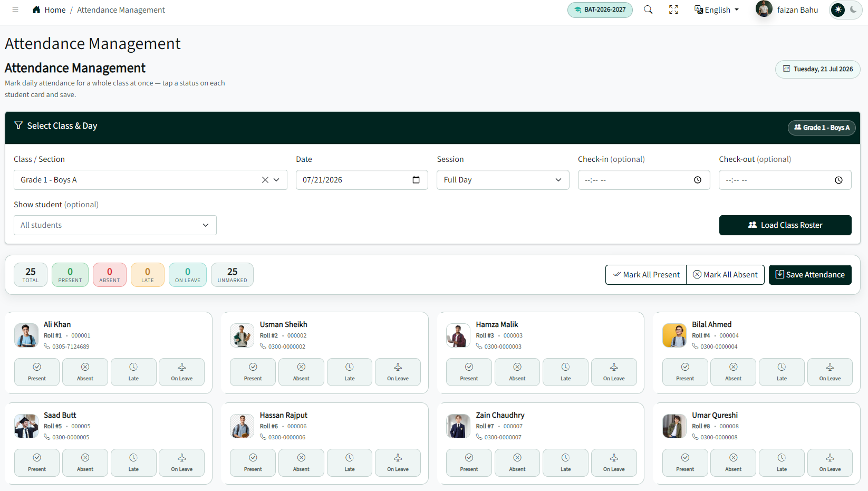The image size is (868, 491).
Task: Mark Ali Khan as Late
Action: tap(133, 372)
